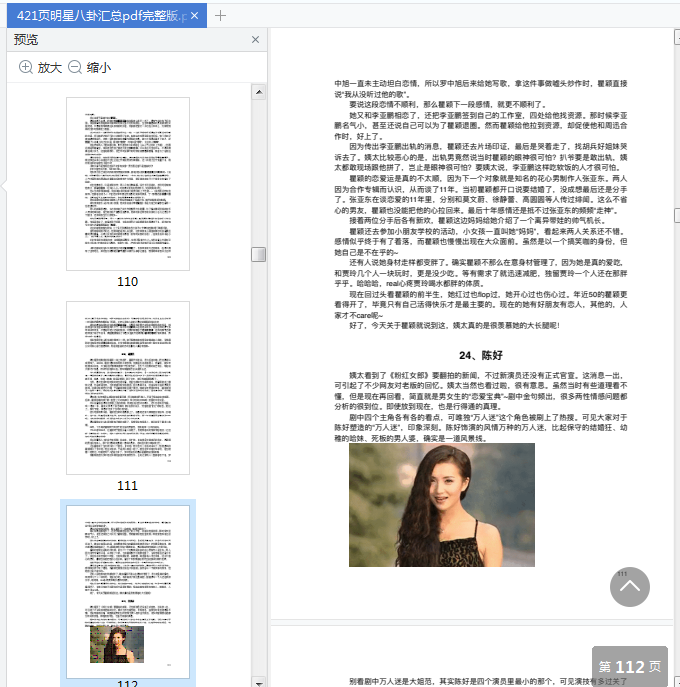Close the 421页明星八卦汇总 PDF tab
The width and height of the screenshot is (680, 687).
(194, 16)
